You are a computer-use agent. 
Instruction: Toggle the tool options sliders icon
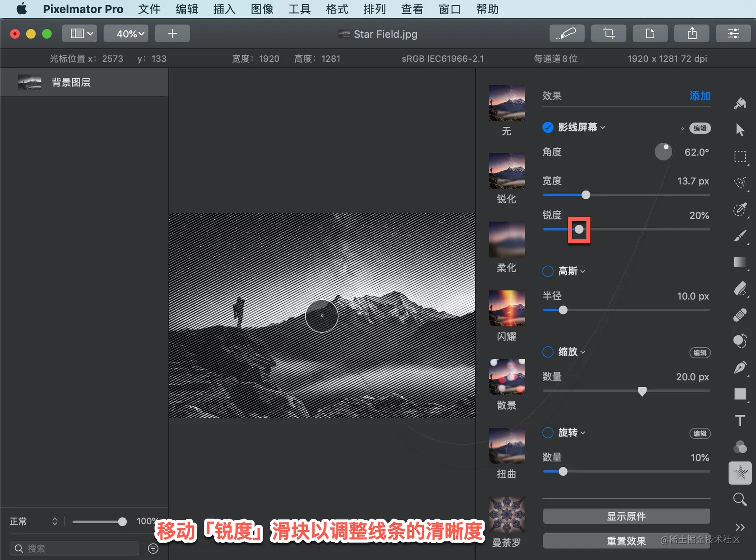(733, 34)
